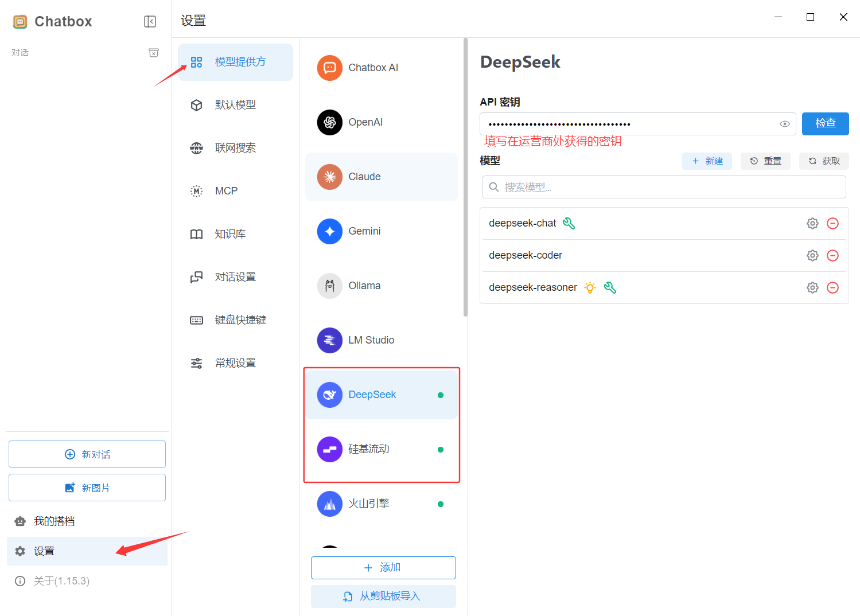Remove the deepseek-coder model
Viewport: 860px width, 616px height.
(x=832, y=256)
